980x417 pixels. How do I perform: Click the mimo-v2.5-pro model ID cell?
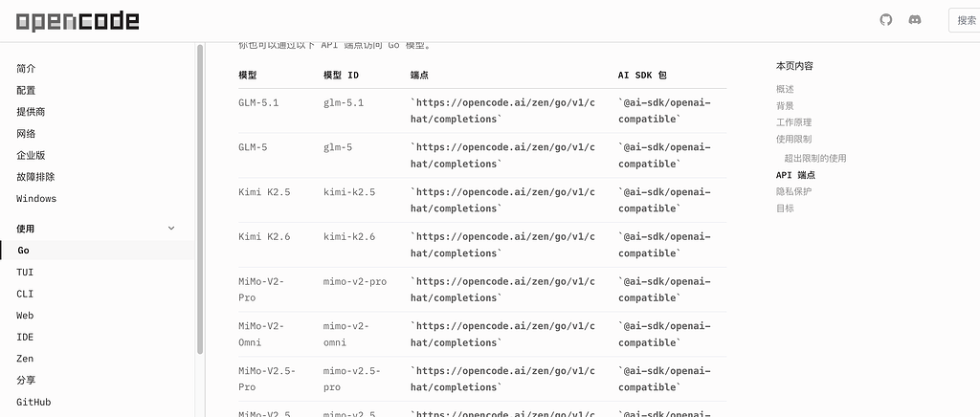coord(352,379)
